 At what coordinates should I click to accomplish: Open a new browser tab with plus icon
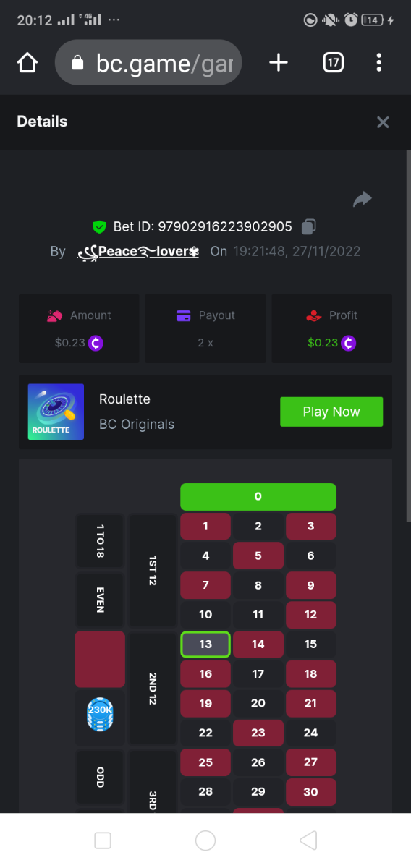279,63
